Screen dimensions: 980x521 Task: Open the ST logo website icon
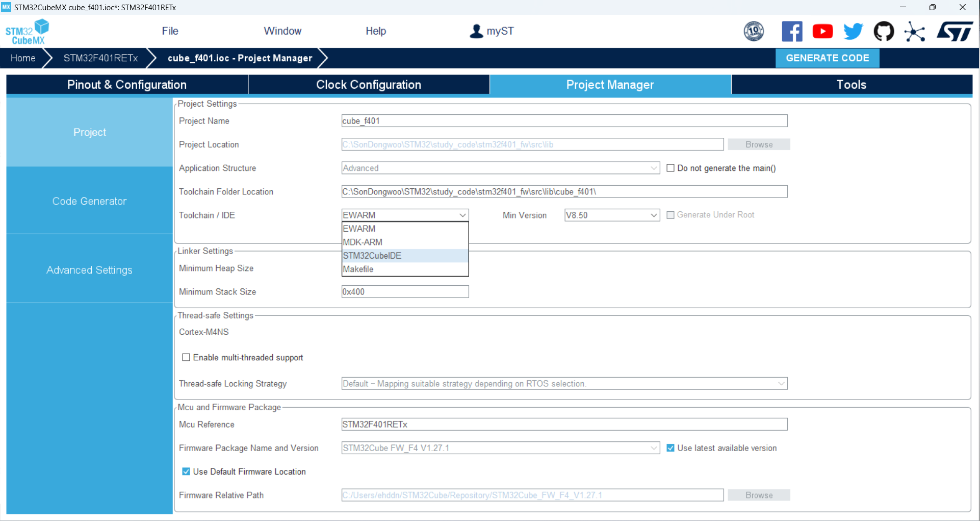955,31
